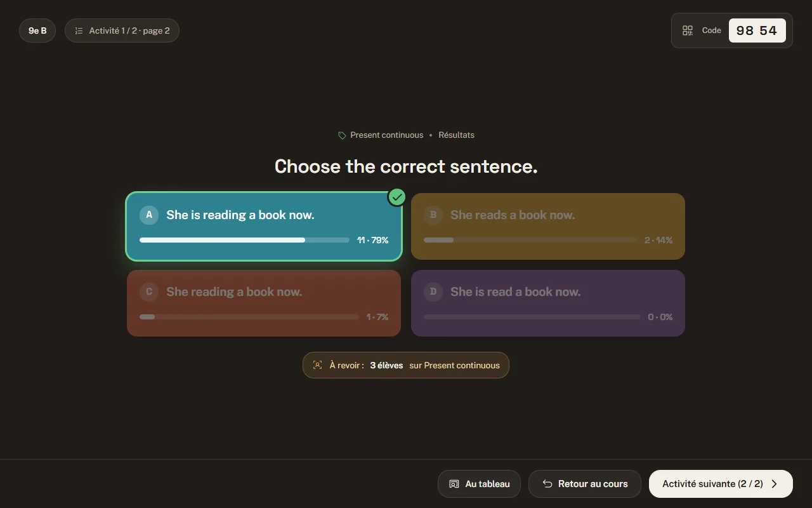The height and width of the screenshot is (508, 812).
Task: Select the letter C badge
Action: 149,291
